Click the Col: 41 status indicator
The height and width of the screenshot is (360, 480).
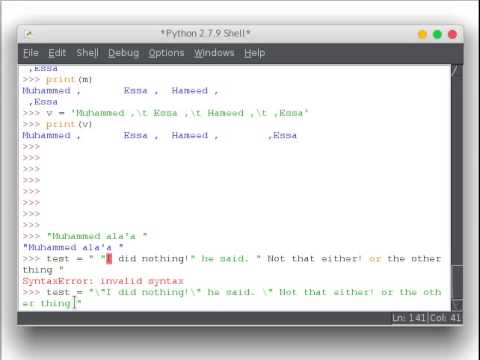(445, 318)
